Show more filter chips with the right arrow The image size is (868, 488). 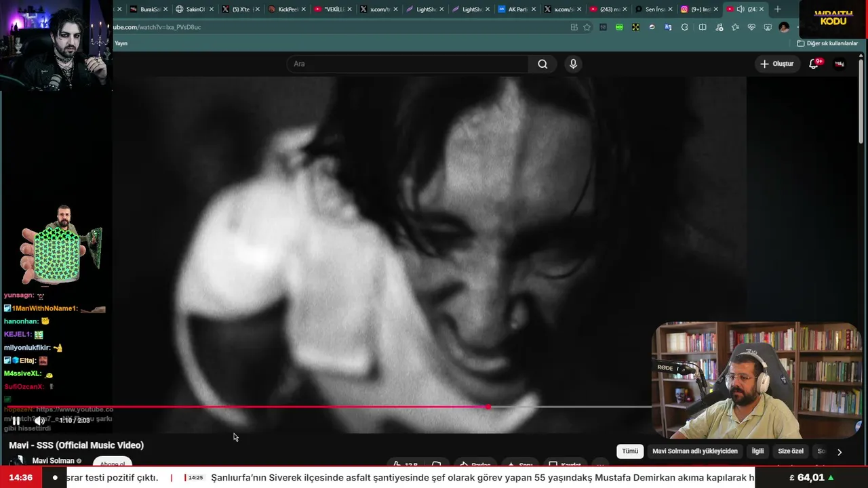[840, 452]
